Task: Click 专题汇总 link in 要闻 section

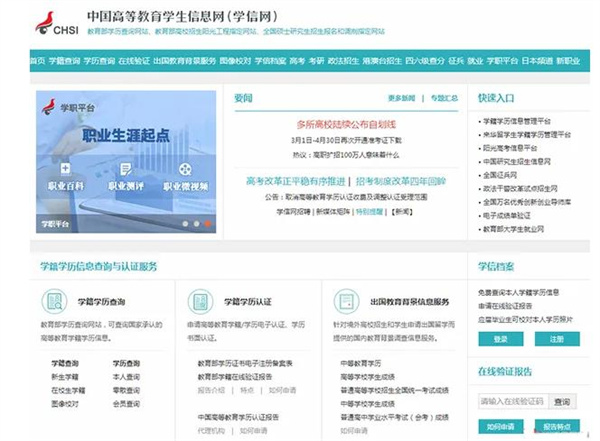Action: [x=444, y=98]
